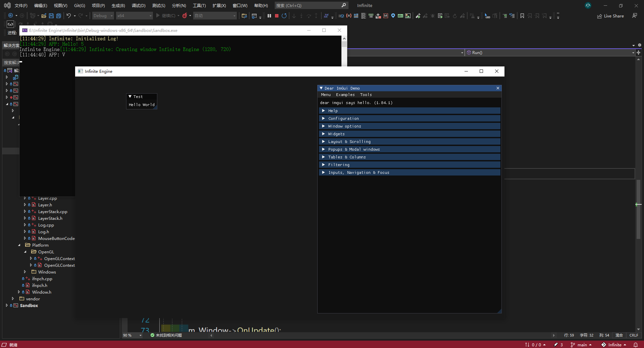Open the 调试(D) debug menu
Viewport: 644px width, 348px height.
[139, 5]
